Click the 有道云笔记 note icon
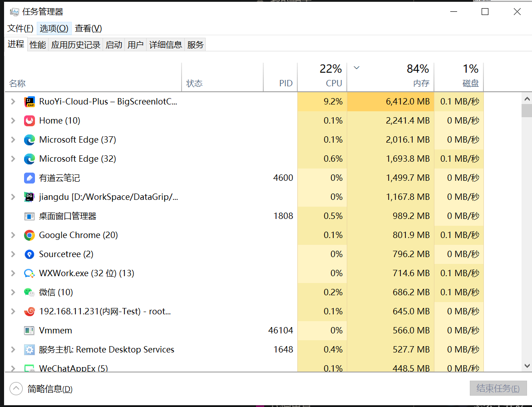 (x=30, y=178)
